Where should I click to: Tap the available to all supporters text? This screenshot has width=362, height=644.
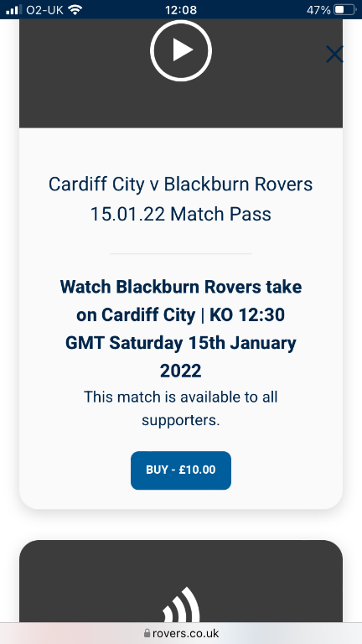[x=181, y=408]
